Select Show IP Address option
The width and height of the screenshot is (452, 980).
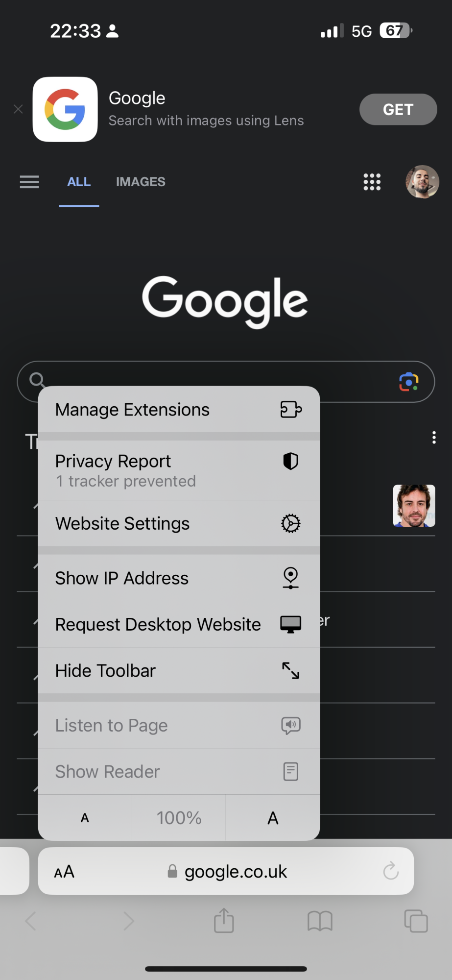click(179, 578)
